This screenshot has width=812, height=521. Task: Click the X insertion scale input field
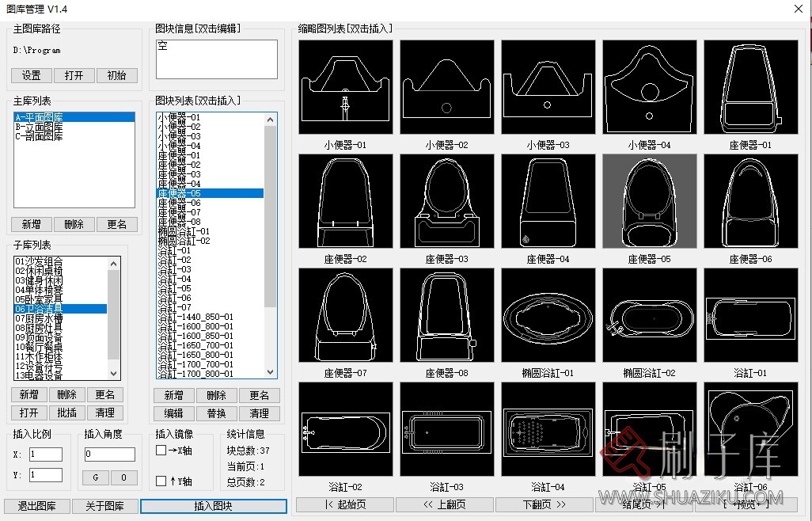coord(45,454)
